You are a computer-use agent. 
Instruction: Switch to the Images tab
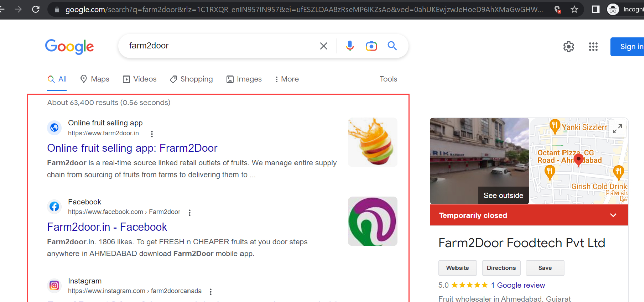[x=244, y=79]
